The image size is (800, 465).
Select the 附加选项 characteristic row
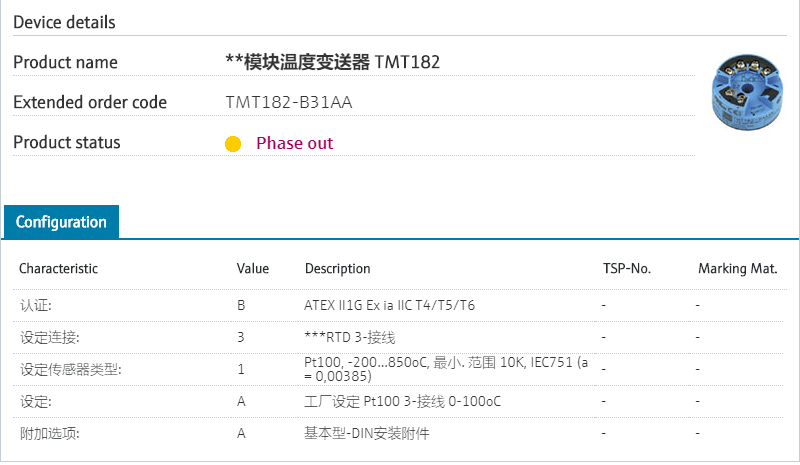tap(49, 434)
